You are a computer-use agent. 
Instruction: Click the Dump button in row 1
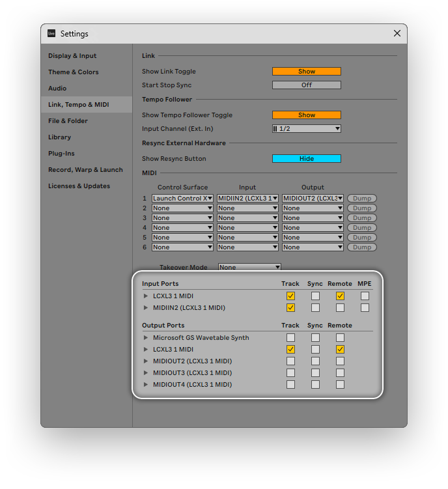tap(362, 199)
